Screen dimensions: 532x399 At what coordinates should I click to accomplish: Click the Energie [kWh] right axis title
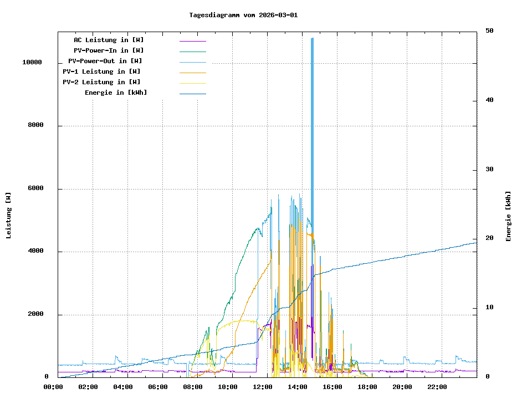point(508,216)
